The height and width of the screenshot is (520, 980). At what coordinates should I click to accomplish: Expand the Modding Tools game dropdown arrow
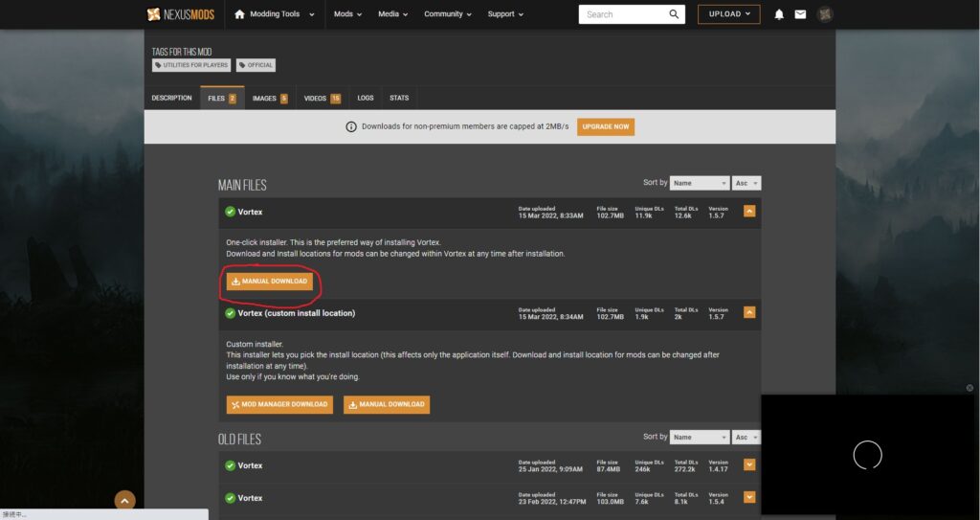coord(312,14)
